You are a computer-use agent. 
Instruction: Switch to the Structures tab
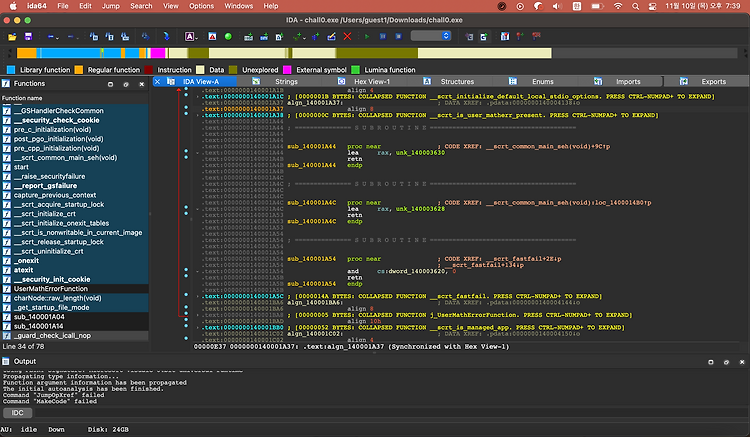457,81
